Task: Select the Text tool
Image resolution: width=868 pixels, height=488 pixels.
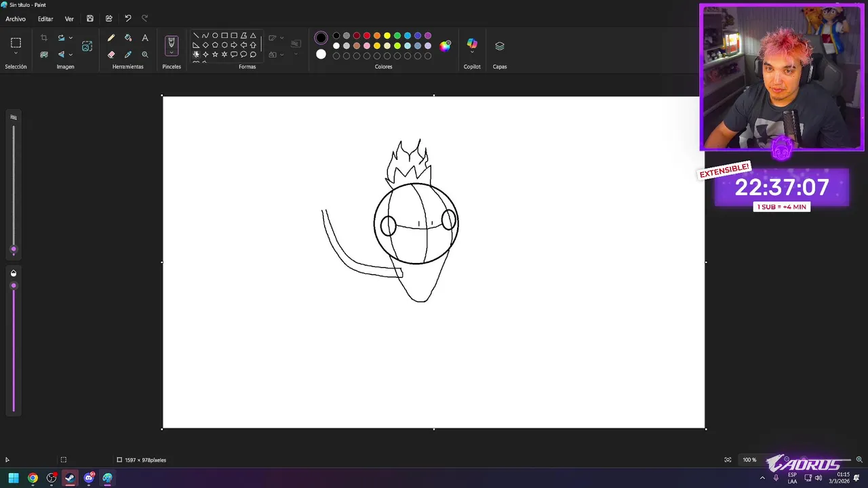Action: pyautogui.click(x=145, y=38)
